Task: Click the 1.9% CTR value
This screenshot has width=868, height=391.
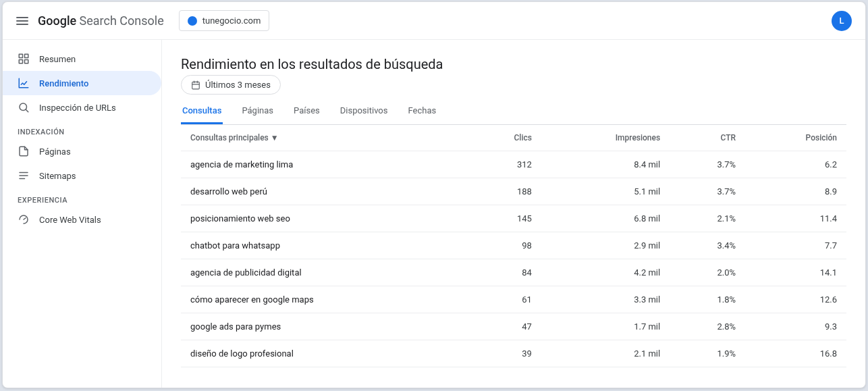Action: tap(726, 354)
